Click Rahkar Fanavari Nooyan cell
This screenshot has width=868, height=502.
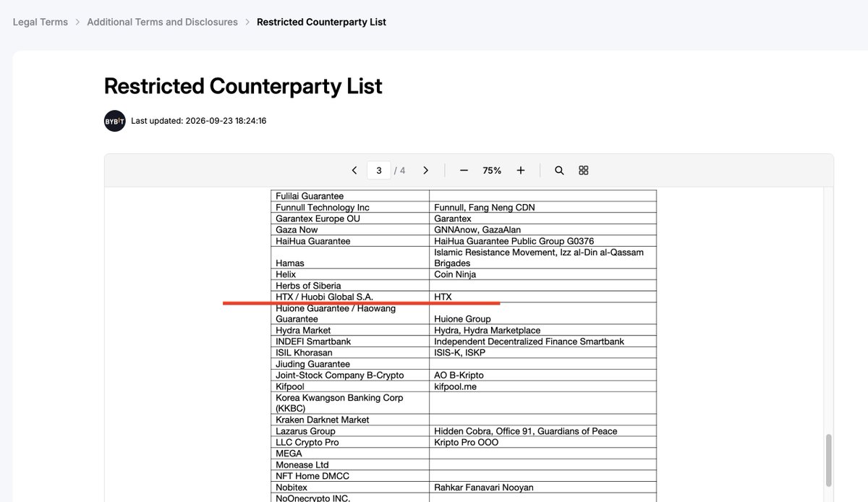point(542,488)
